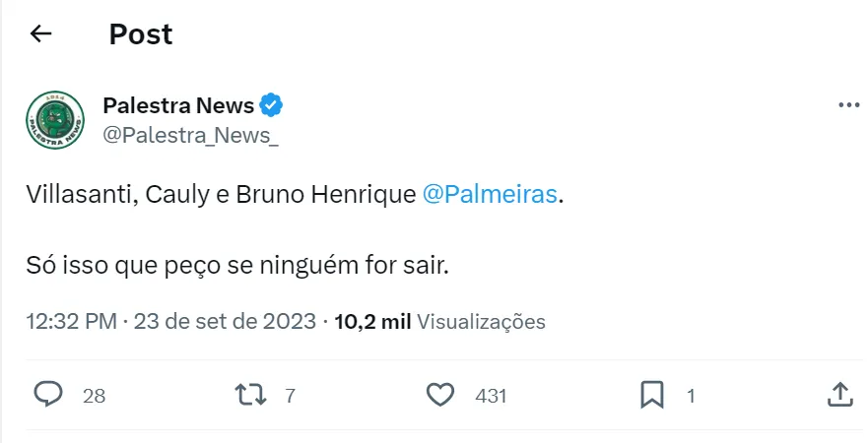Screen dimensions: 868x443
Task: Open the @Palestra_News_ handle link
Action: click(x=190, y=136)
